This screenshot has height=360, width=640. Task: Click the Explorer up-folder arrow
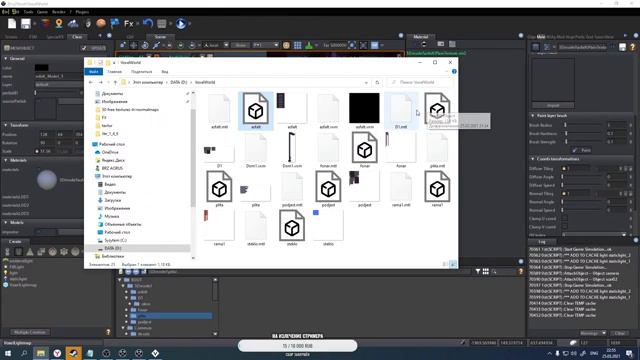[x=115, y=82]
